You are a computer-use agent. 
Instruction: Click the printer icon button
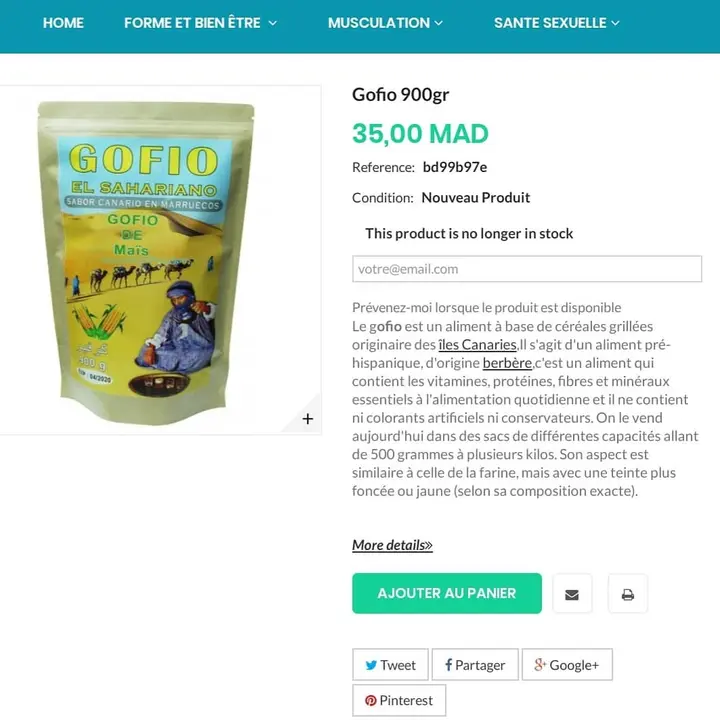coord(628,595)
